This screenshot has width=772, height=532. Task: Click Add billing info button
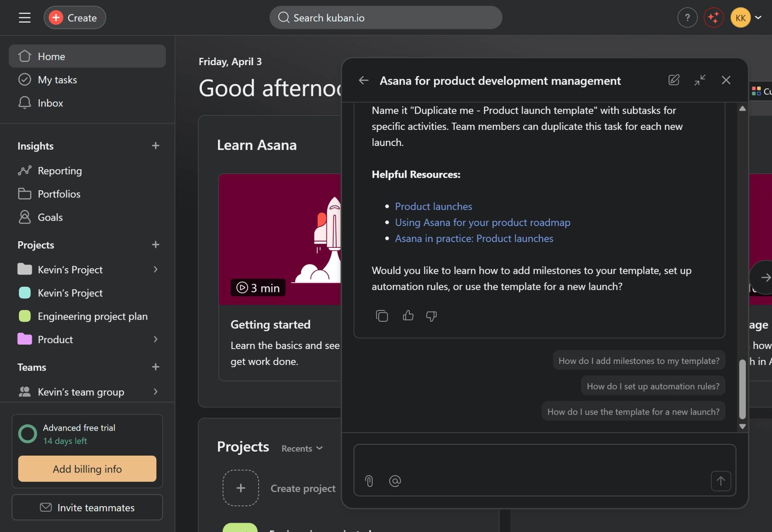pyautogui.click(x=87, y=469)
